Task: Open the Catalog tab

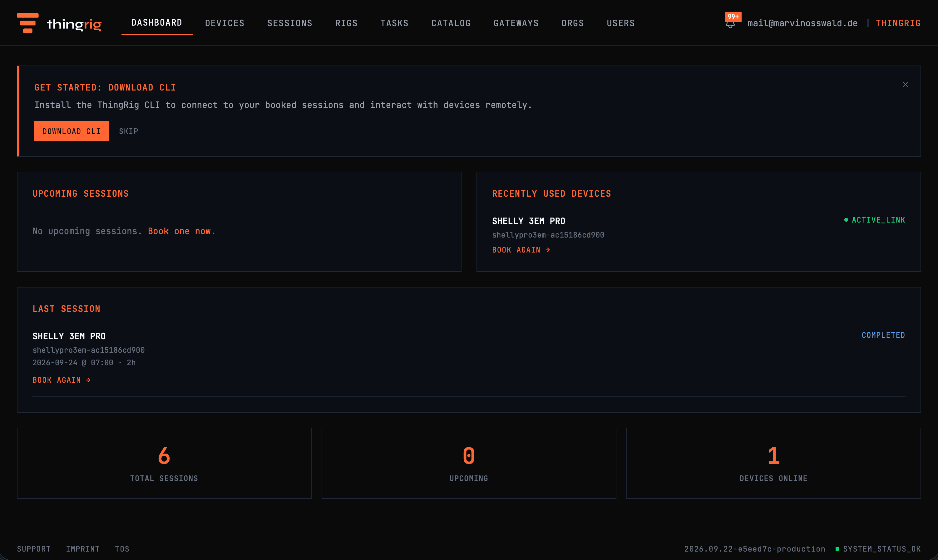Action: point(451,23)
